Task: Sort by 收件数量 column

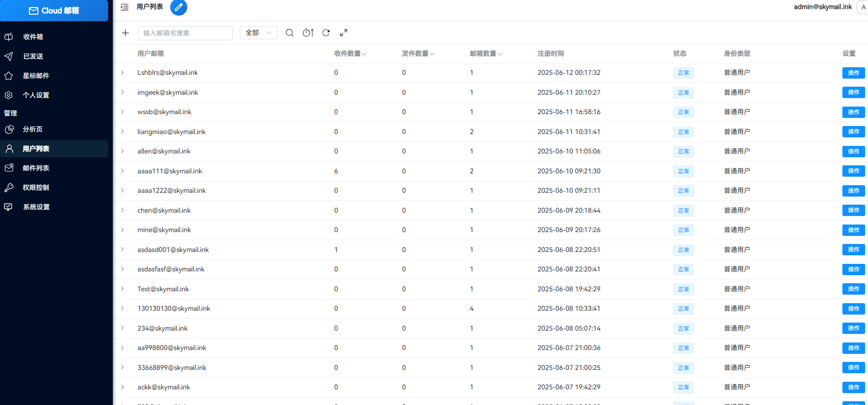Action: pyautogui.click(x=350, y=54)
